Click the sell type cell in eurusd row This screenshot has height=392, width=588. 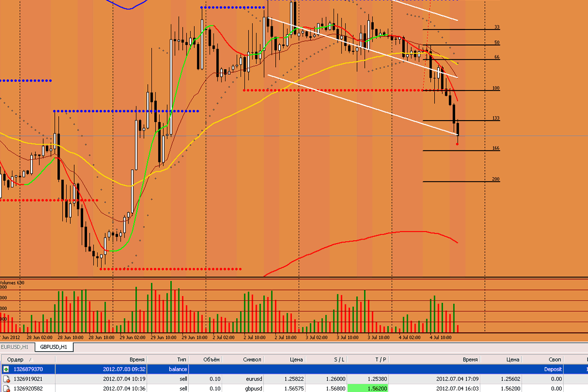tap(183, 379)
